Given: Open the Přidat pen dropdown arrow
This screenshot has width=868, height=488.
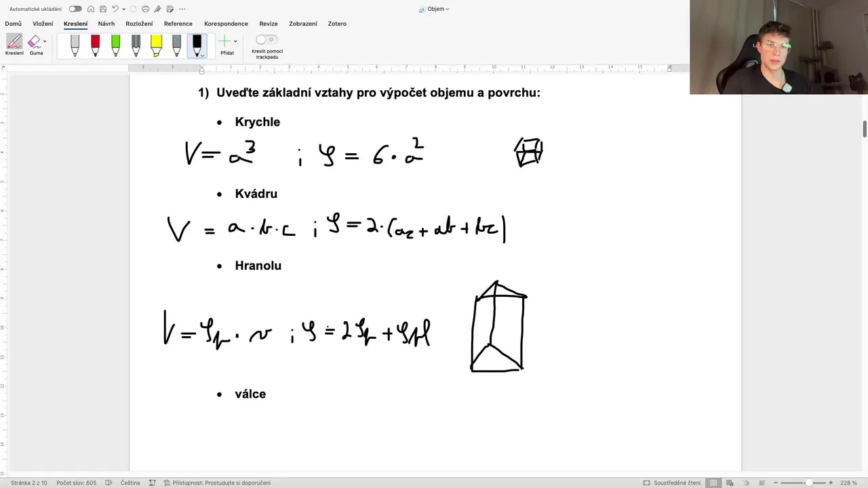Looking at the screenshot, I should point(235,41).
